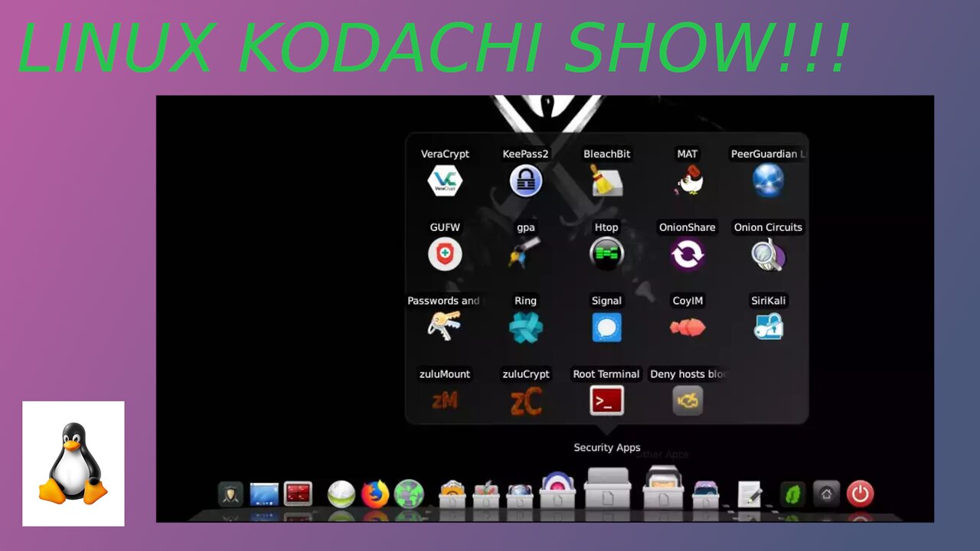
Task: Launch KeePass2 password manager
Action: pyautogui.click(x=526, y=181)
